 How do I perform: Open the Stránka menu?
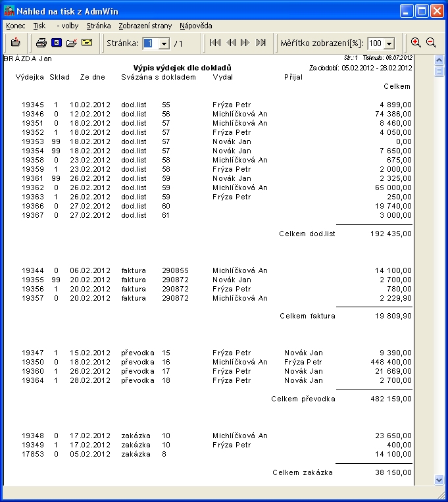pyautogui.click(x=99, y=26)
